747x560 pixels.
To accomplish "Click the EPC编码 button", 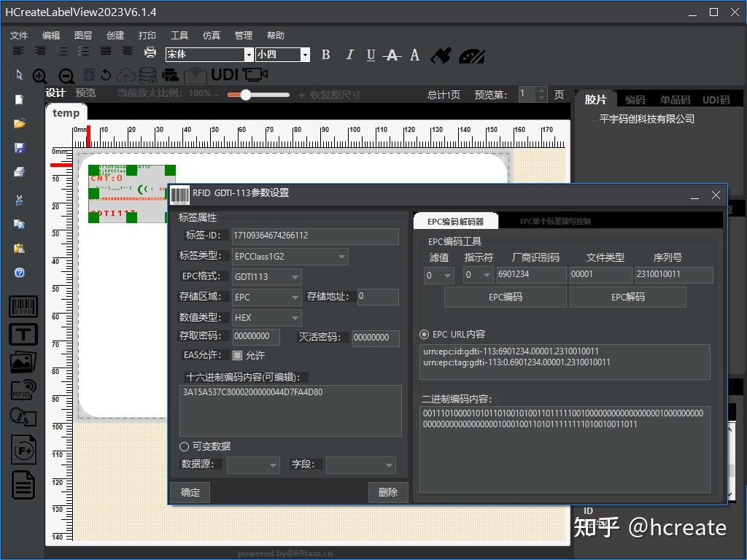I will [x=505, y=297].
